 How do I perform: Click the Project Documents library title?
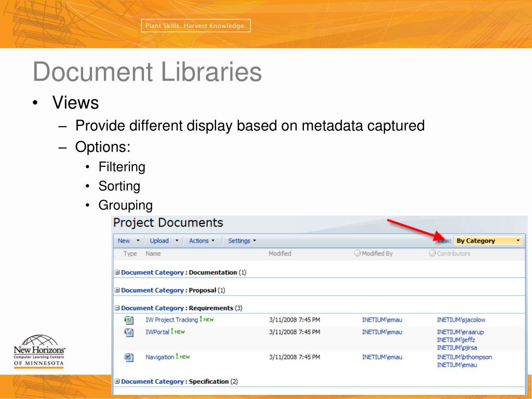click(168, 222)
